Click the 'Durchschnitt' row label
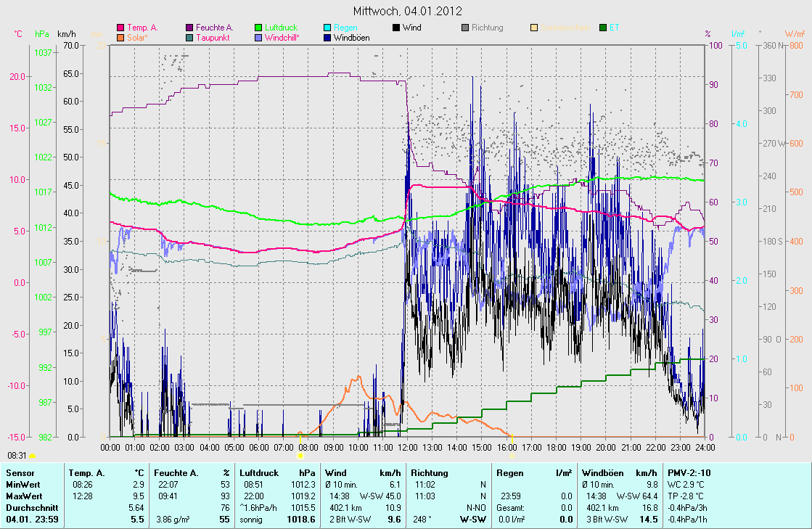Viewport: 812px width, 529px height. (x=32, y=508)
